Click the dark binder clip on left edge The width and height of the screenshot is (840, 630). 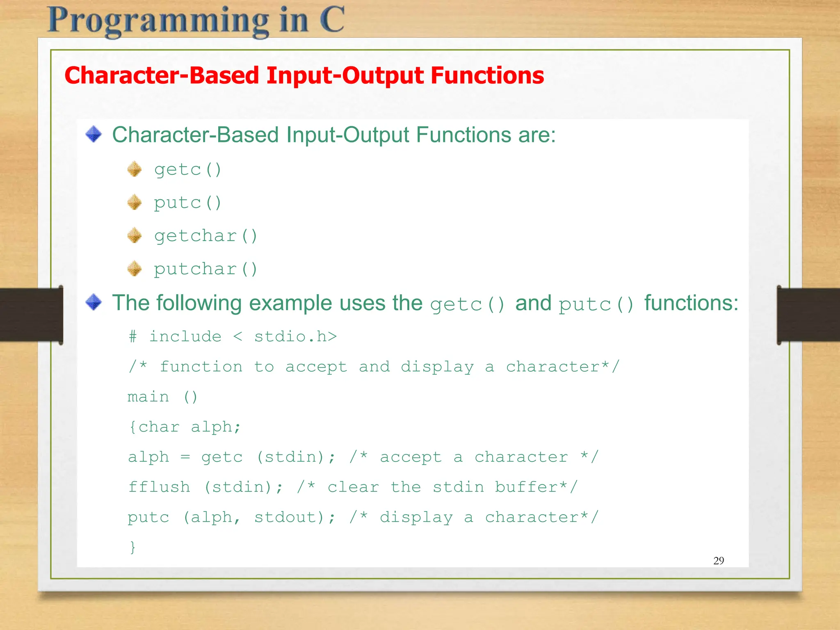tap(31, 315)
